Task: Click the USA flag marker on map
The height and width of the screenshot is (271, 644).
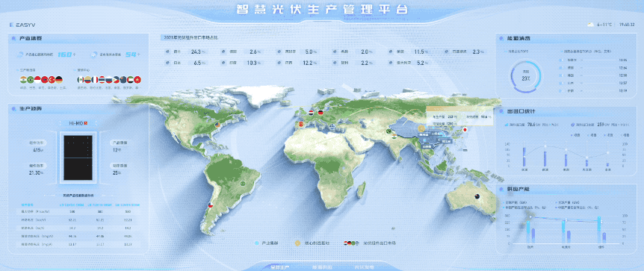Action: point(217,125)
